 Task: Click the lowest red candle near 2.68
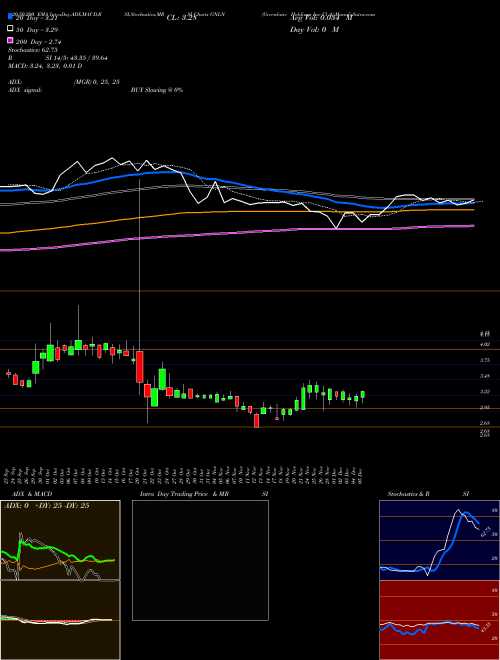(x=256, y=421)
